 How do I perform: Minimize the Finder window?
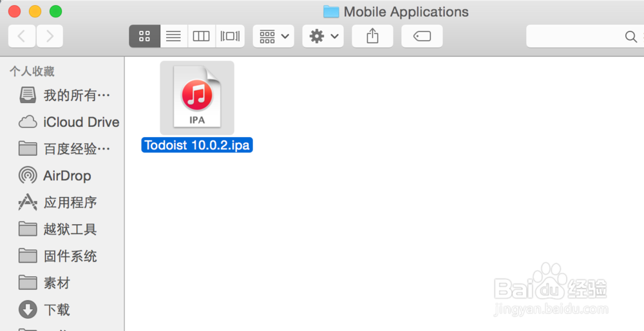[x=35, y=12]
